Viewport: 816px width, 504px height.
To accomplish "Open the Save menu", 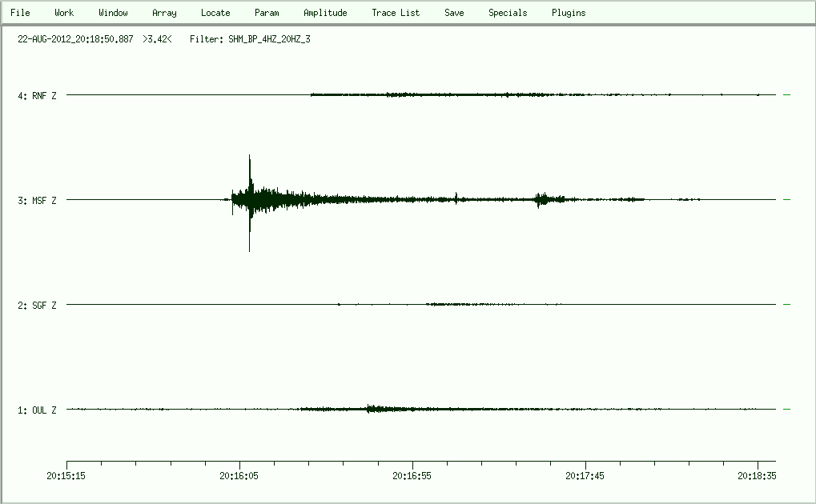I will click(454, 13).
